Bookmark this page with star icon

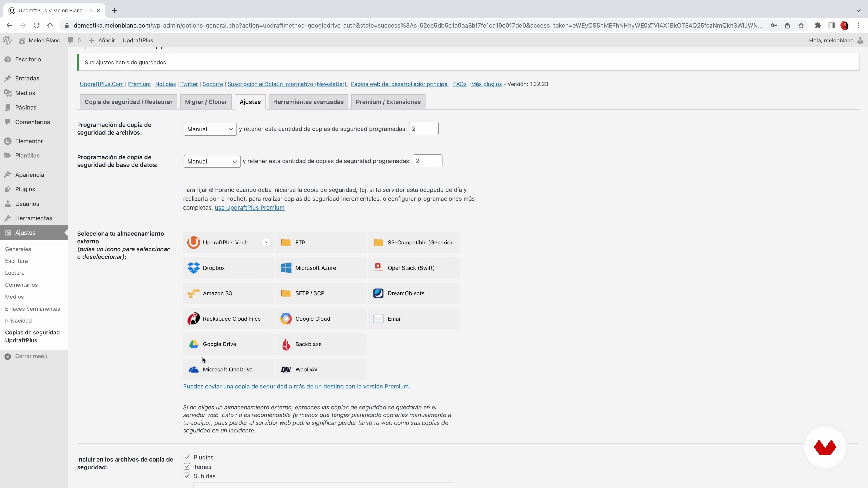[x=801, y=26]
